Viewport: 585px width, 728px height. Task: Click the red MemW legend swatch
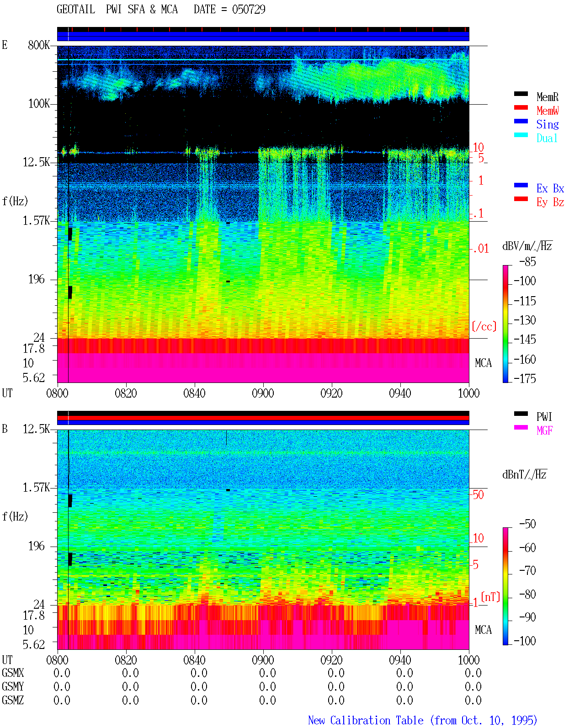point(521,107)
